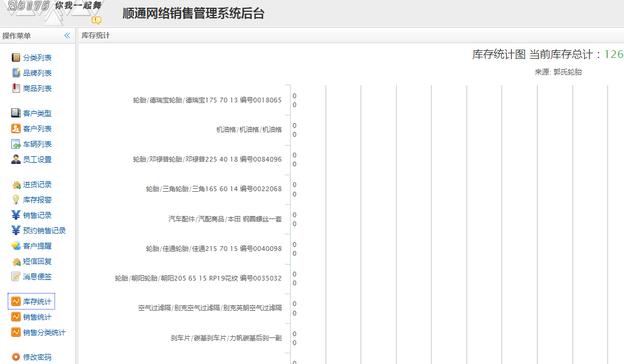This screenshot has width=624, height=364.
Task: Open the 消息便签 notes page
Action: (x=37, y=277)
